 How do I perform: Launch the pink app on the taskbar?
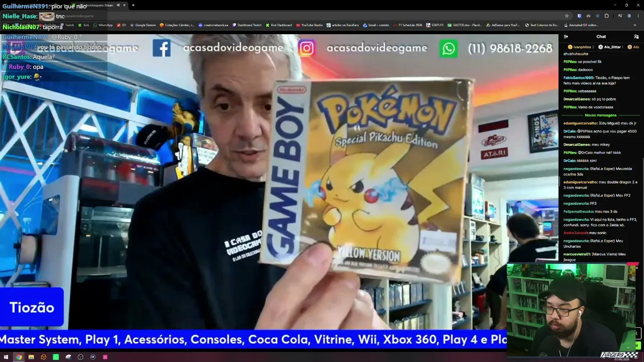105,357
